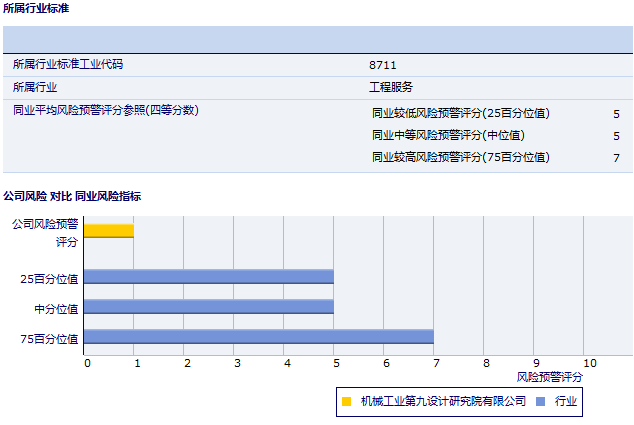Click the value 5 beside 同业中等风险预警评分
Image resolution: width=634 pixels, height=425 pixels.
(616, 136)
